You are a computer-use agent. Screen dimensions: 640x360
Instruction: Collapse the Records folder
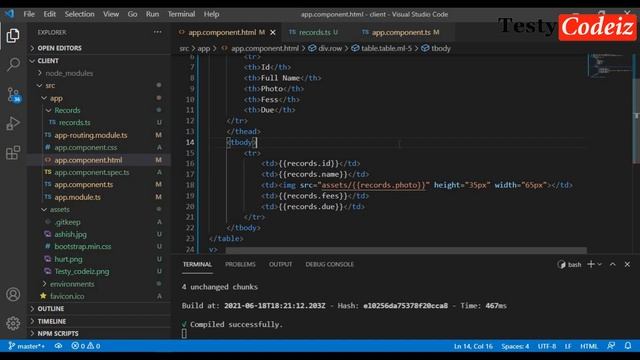(67, 110)
